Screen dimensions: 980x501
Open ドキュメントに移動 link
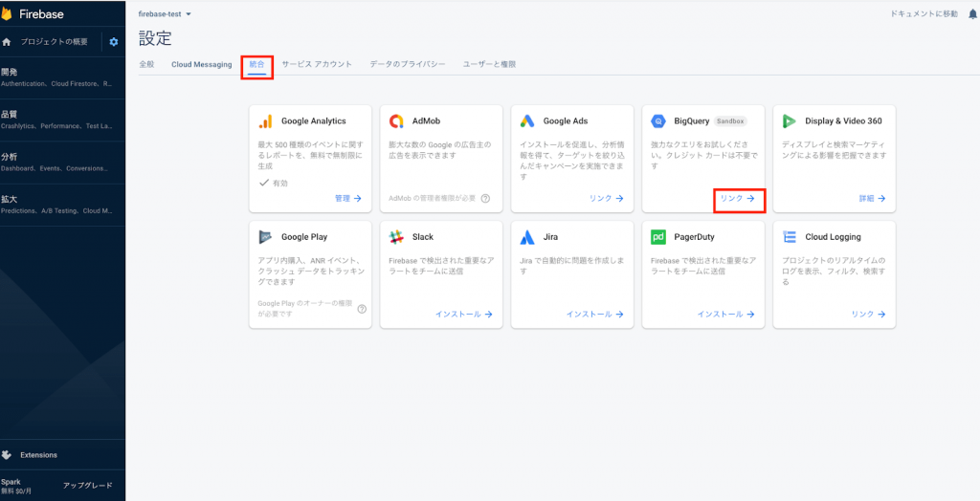(924, 13)
